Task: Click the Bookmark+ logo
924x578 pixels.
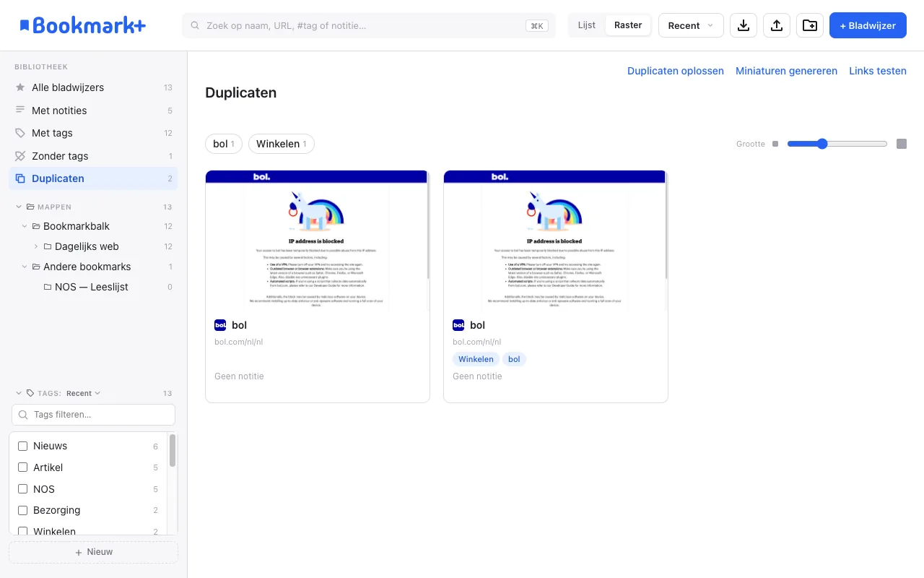Action: coord(82,25)
